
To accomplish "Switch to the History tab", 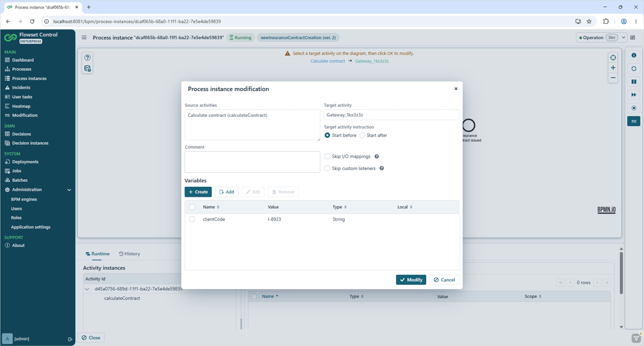I will (129, 254).
